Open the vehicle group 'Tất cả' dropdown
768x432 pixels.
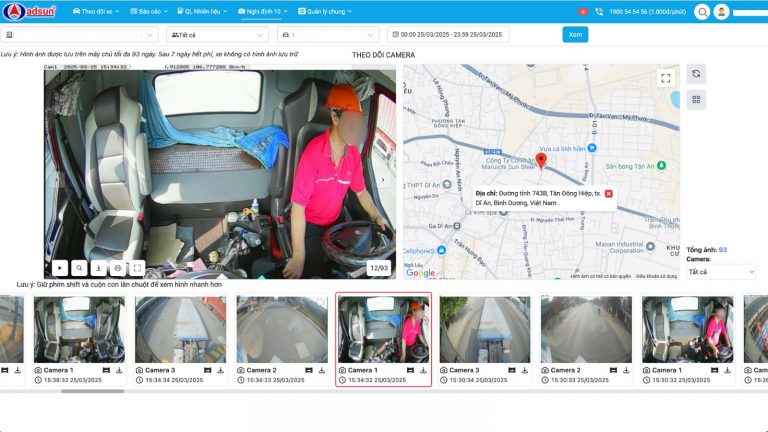[216, 35]
